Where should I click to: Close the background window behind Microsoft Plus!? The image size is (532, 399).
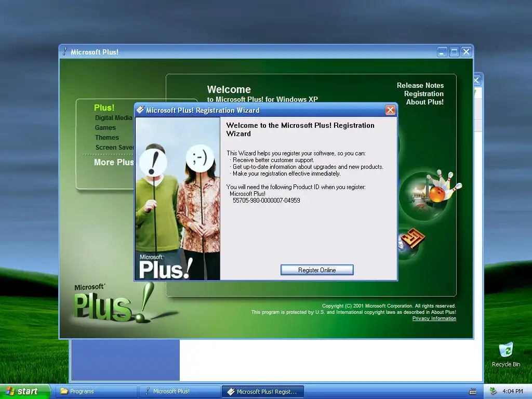click(x=477, y=81)
